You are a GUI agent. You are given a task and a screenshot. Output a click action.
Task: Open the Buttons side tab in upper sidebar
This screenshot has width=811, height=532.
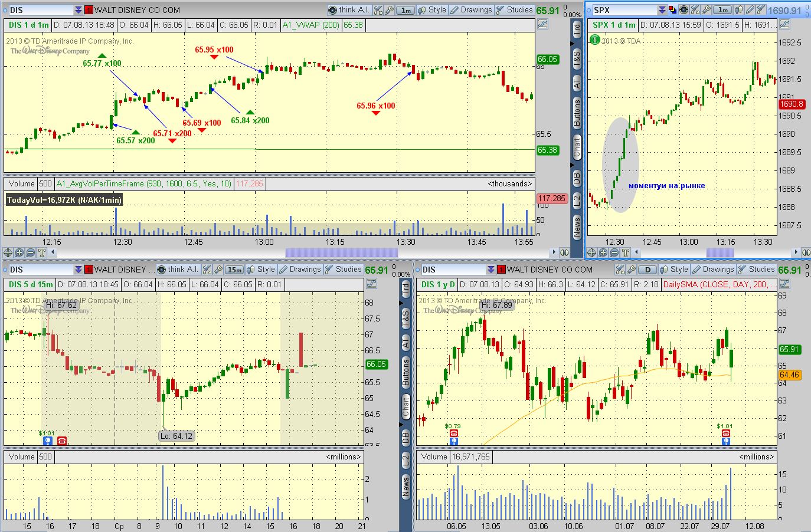point(577,113)
